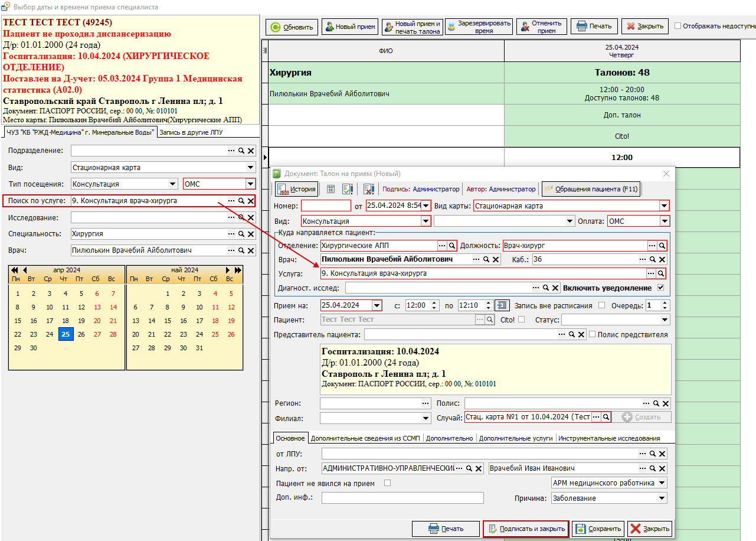Click the green table grid toolbar icon
756x541 pixels.
pos(330,189)
